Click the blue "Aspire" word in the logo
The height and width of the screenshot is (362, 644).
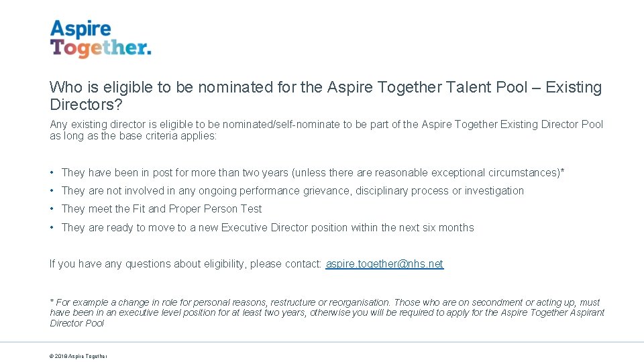[80, 29]
